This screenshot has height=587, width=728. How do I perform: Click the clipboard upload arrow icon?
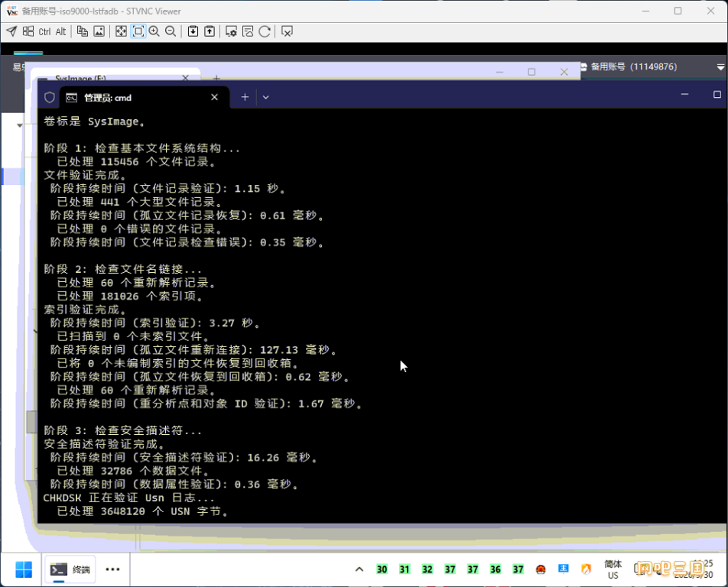pyautogui.click(x=210, y=31)
